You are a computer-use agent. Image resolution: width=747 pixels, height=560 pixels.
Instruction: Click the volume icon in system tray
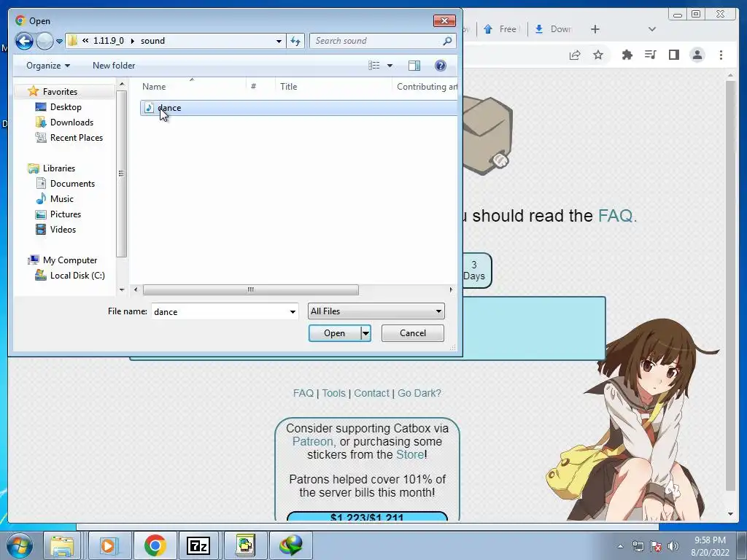coord(673,546)
